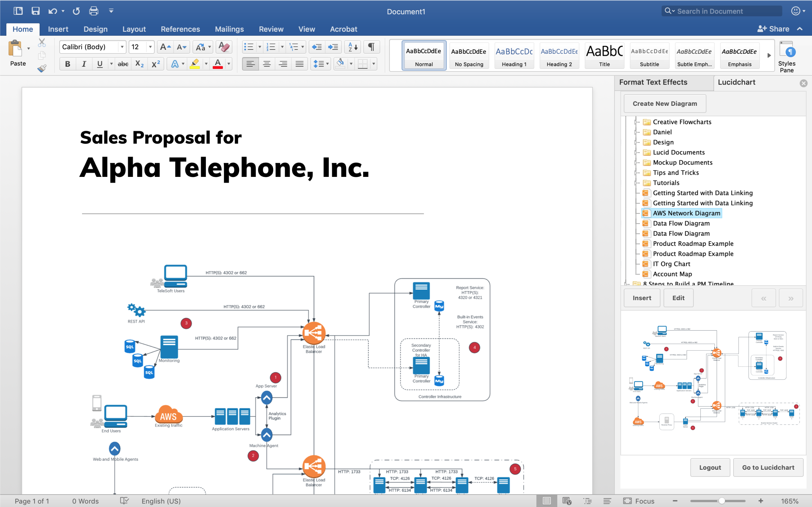Click the zoom slider in status bar
Viewport: 812px width, 507px height.
[721, 501]
